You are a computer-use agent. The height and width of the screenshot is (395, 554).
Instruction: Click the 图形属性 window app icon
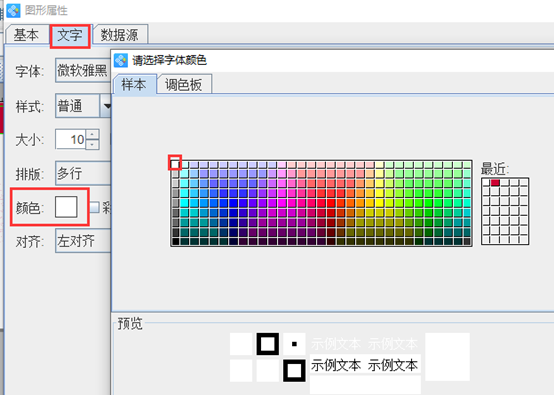[x=13, y=10]
